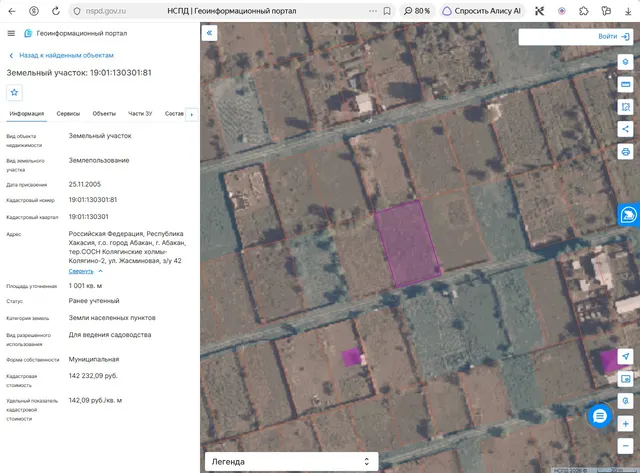The image size is (640, 473).
Task: Switch to the Части ЗУ tab
Action: coord(140,113)
